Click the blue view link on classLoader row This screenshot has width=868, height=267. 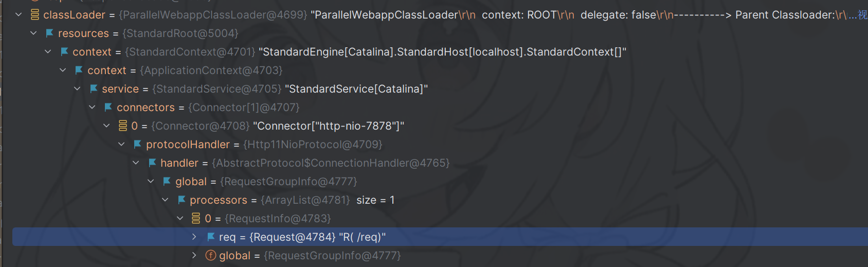(x=862, y=15)
